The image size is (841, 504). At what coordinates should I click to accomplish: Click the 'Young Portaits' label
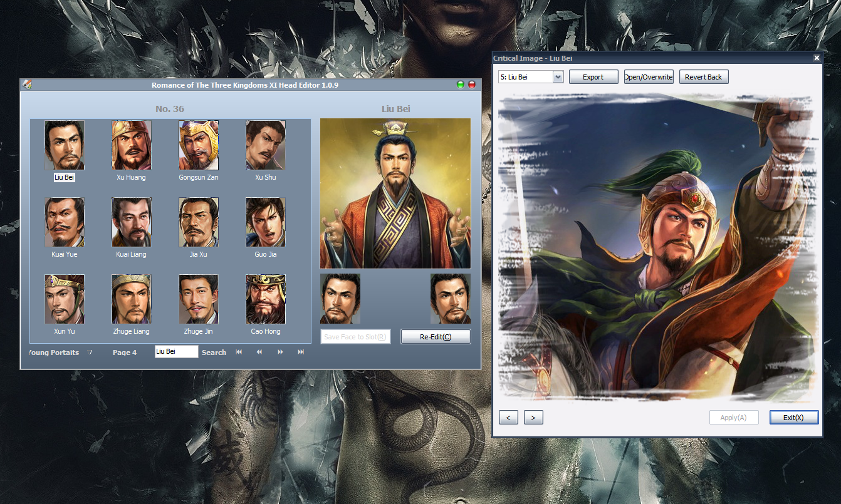click(x=54, y=352)
